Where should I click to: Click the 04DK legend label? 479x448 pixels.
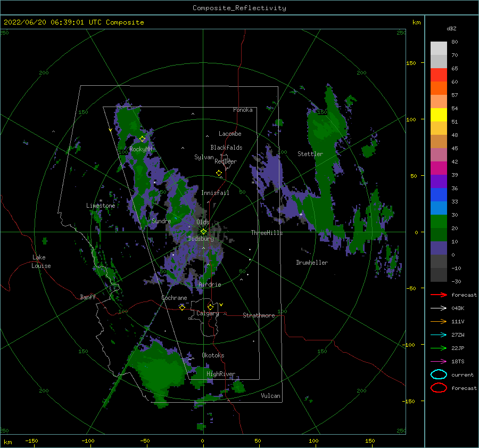tap(458, 308)
